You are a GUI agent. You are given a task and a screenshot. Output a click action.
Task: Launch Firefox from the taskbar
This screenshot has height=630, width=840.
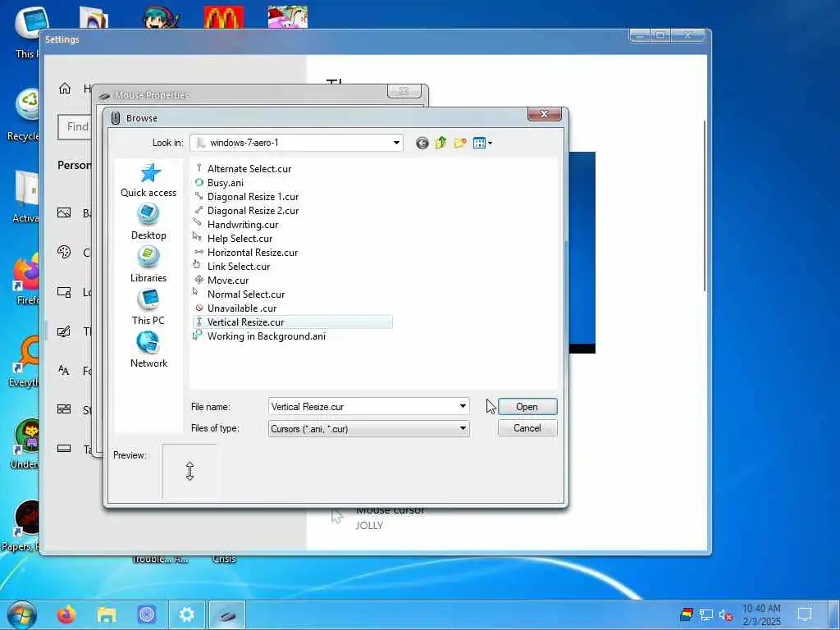point(66,614)
